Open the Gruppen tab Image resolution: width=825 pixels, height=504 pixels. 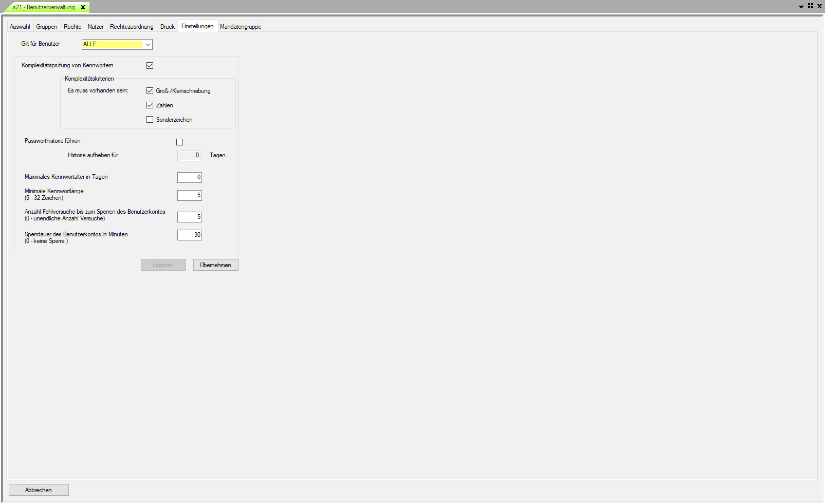pyautogui.click(x=47, y=27)
